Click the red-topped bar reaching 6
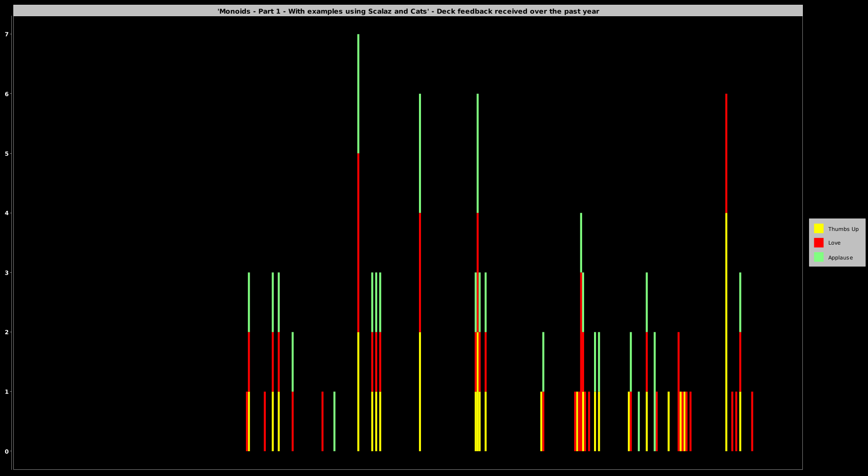This screenshot has height=476, width=868. point(726,272)
